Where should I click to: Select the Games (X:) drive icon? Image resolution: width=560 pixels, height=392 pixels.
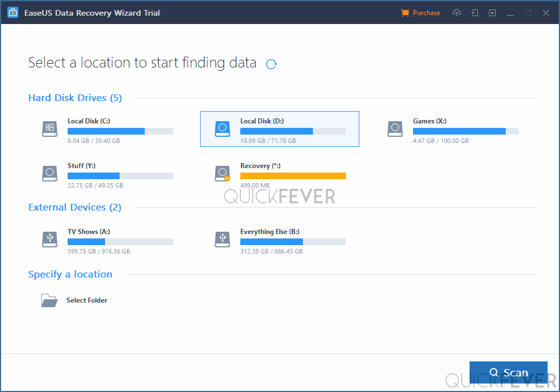[395, 129]
